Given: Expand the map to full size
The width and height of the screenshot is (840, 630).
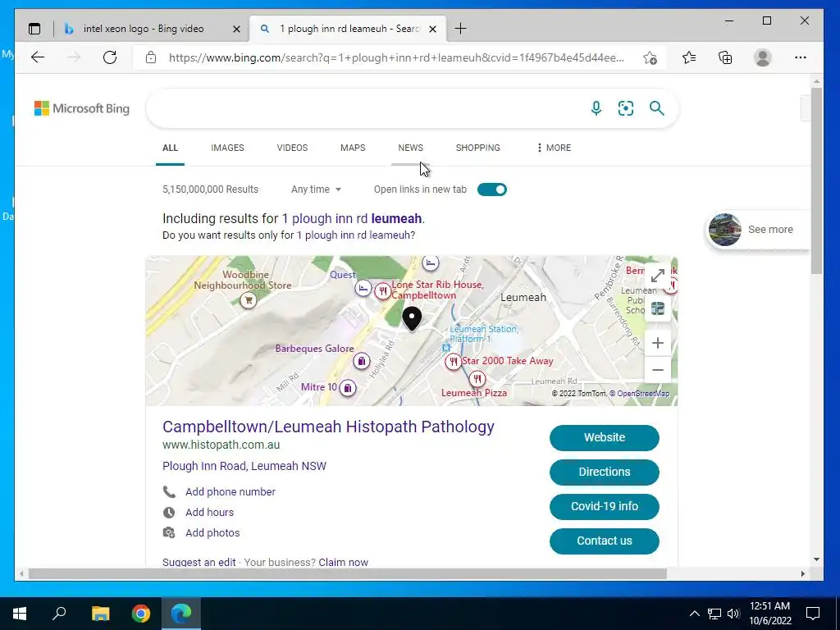Looking at the screenshot, I should coord(657,276).
